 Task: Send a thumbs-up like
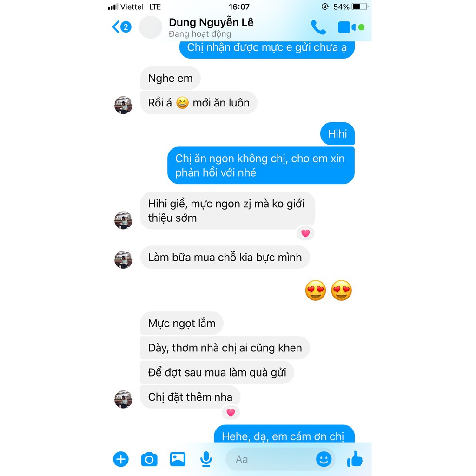pyautogui.click(x=355, y=459)
